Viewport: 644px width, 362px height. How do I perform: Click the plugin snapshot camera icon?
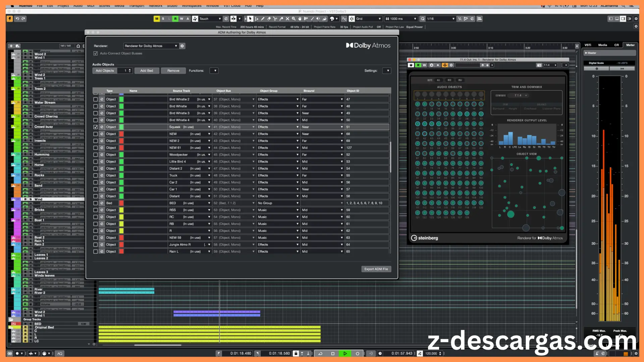tap(539, 65)
